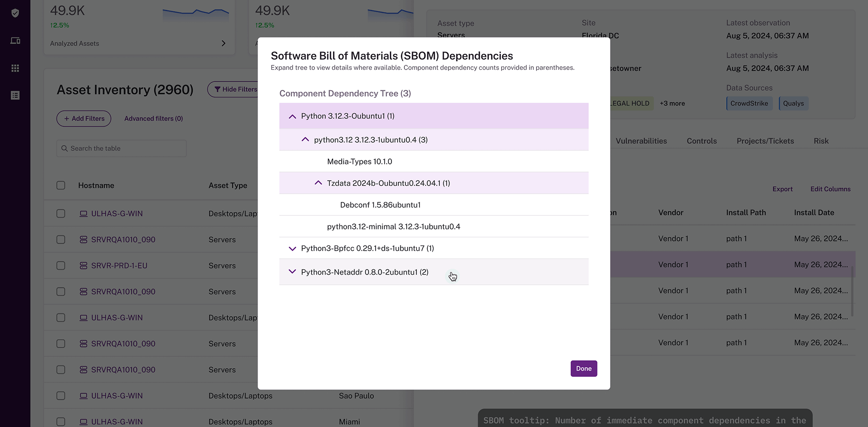
Task: Open the SRVR-PRD-1-EU hostname link
Action: 119,266
